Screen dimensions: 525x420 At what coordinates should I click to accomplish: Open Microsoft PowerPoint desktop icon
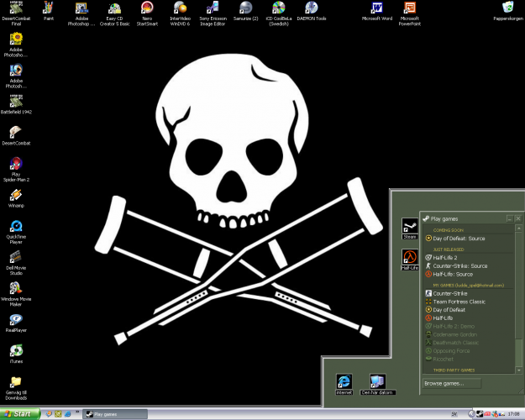[x=409, y=8]
